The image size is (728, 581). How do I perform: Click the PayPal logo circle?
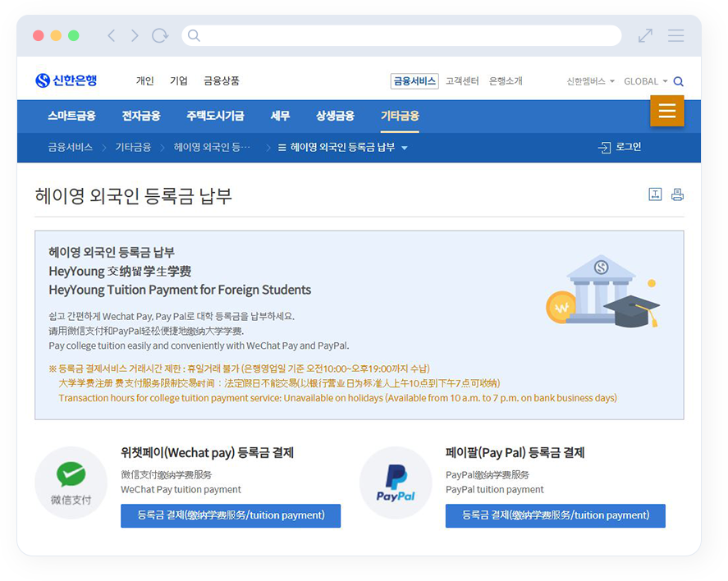coord(396,483)
